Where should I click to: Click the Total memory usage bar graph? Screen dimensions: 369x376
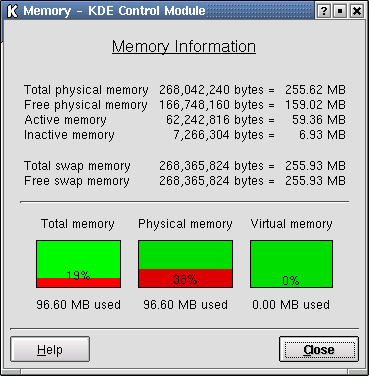[x=78, y=264]
